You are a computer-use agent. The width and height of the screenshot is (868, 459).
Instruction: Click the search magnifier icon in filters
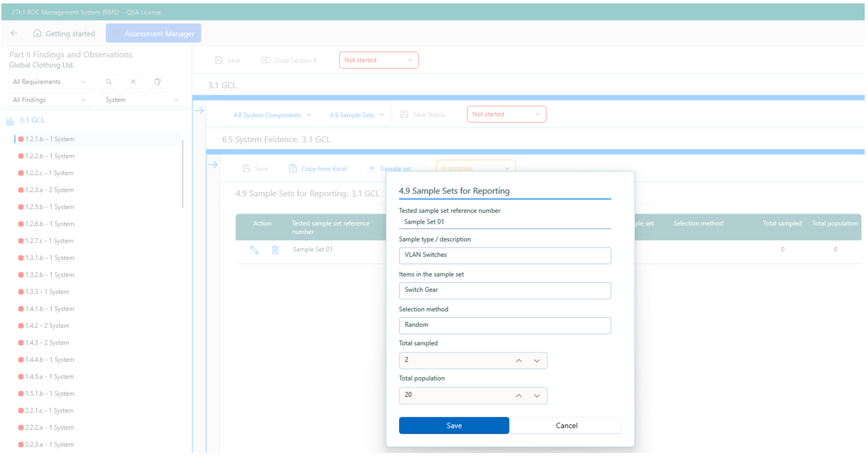point(109,82)
